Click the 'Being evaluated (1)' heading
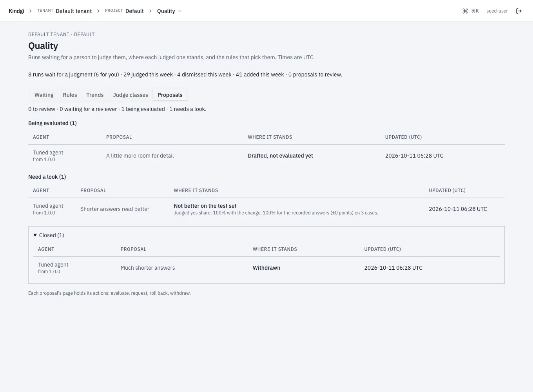Screen dimensions: 533x392 point(53,123)
